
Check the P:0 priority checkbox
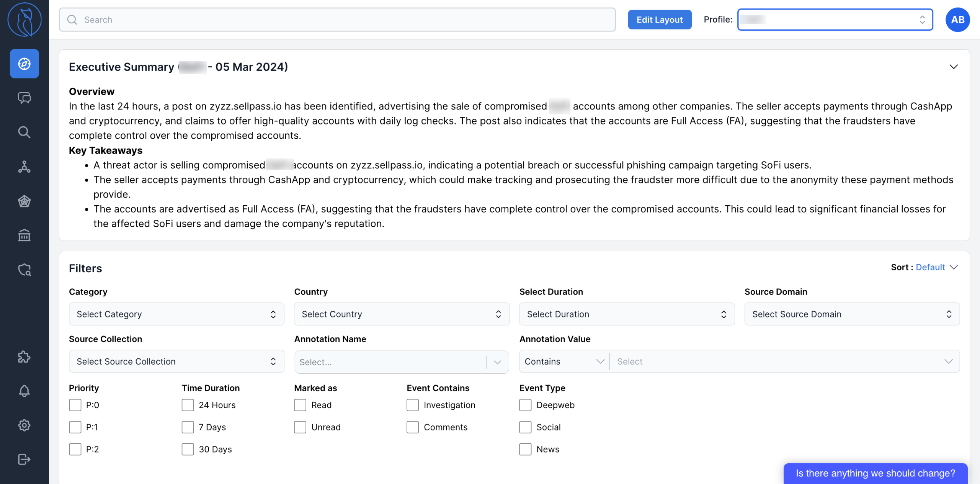pyautogui.click(x=75, y=405)
